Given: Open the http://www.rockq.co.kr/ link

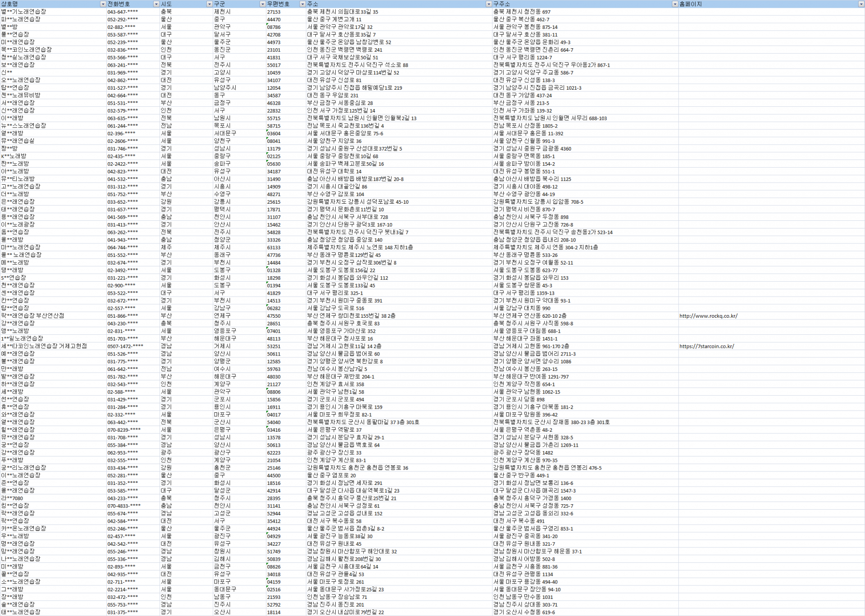Looking at the screenshot, I should tap(708, 316).
